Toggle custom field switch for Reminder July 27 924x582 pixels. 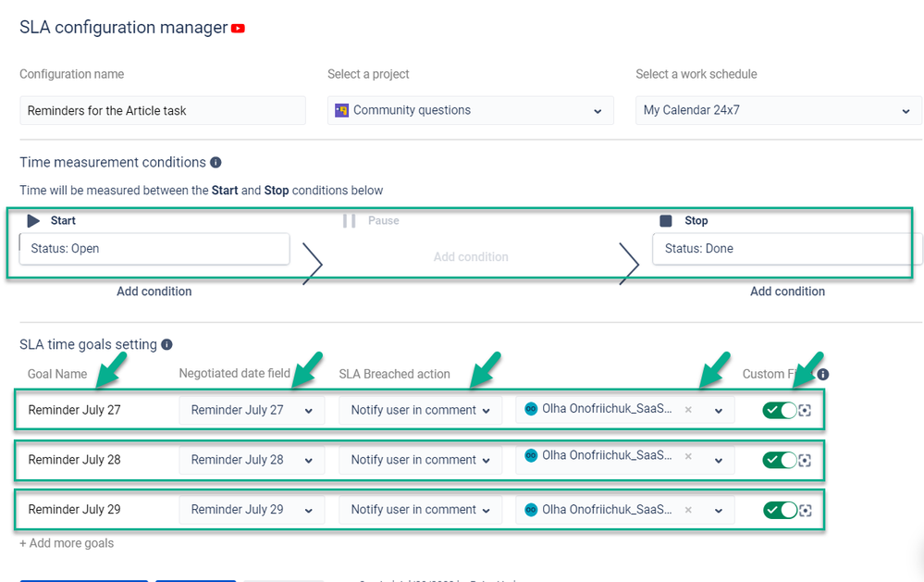click(780, 411)
